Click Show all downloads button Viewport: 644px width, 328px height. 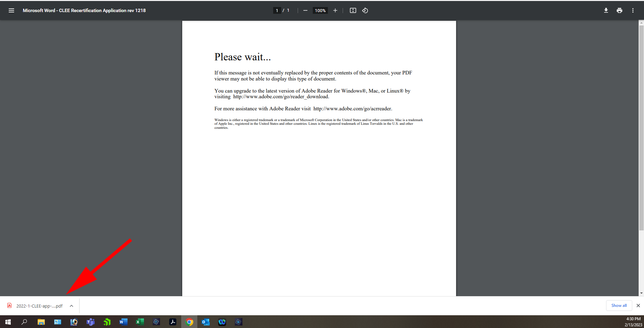(618, 306)
